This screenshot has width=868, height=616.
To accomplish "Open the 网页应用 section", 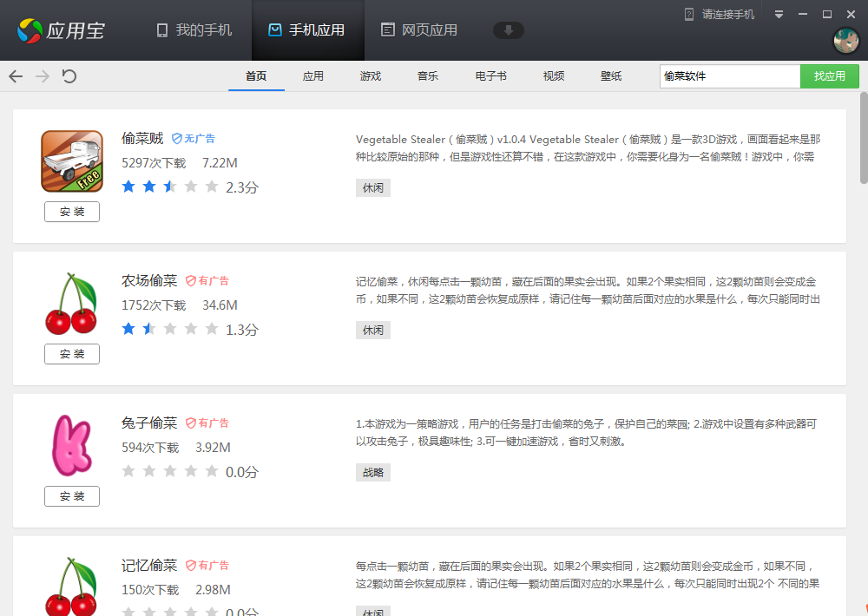I will tap(418, 29).
